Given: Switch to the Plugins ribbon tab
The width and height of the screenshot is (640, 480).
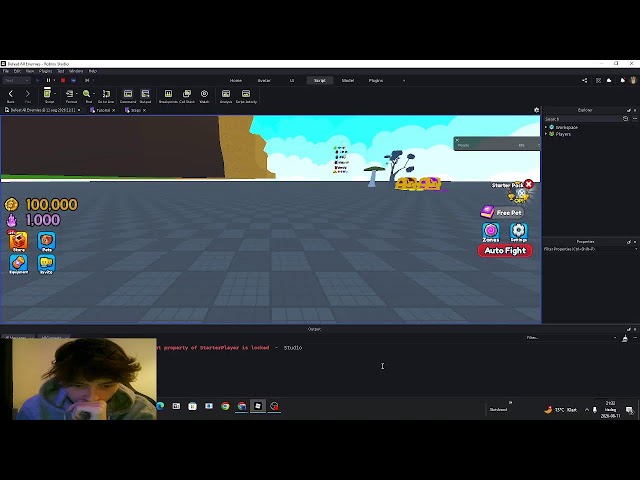Looking at the screenshot, I should click(376, 80).
